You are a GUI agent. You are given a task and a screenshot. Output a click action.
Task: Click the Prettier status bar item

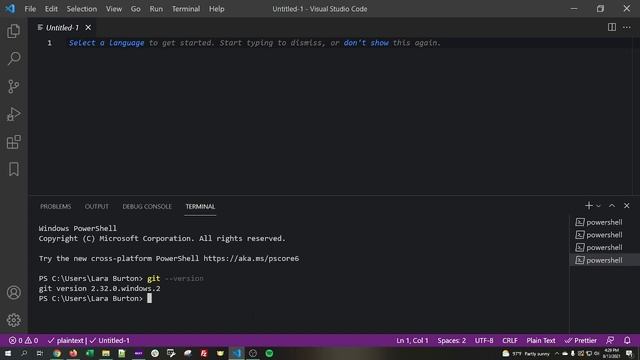tap(581, 340)
